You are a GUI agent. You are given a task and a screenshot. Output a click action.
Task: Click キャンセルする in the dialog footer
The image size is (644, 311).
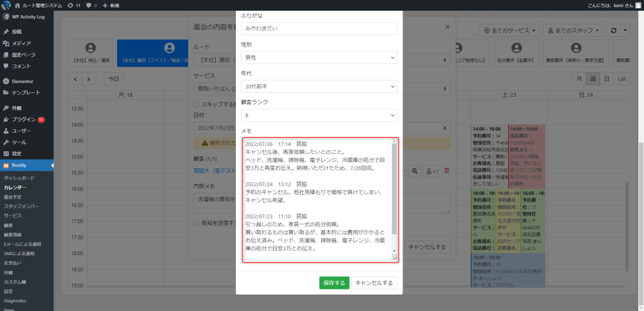374,283
